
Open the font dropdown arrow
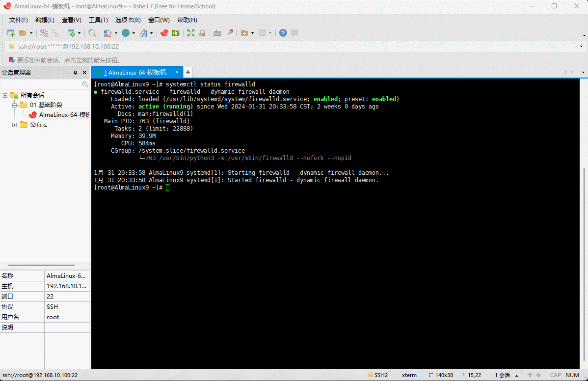[152, 33]
